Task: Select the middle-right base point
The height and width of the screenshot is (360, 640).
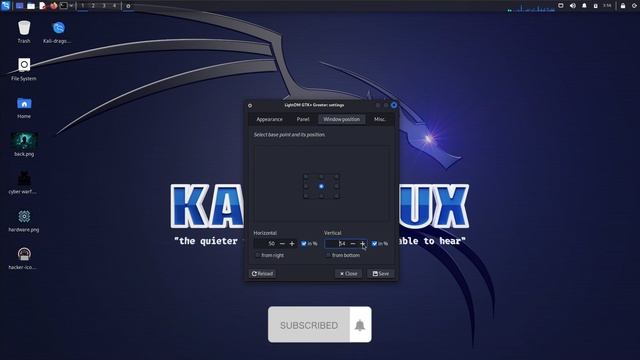Action: click(x=336, y=186)
